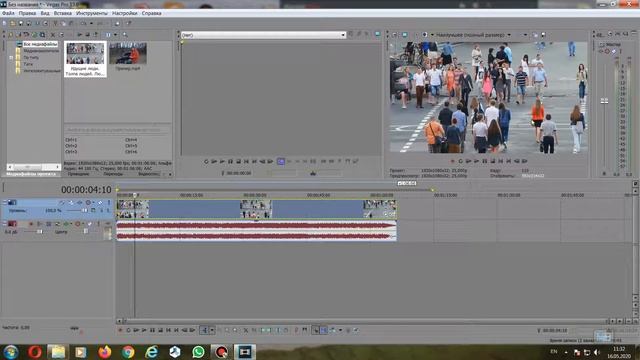Open the Файл menu
This screenshot has height=360, width=640.
[8, 13]
